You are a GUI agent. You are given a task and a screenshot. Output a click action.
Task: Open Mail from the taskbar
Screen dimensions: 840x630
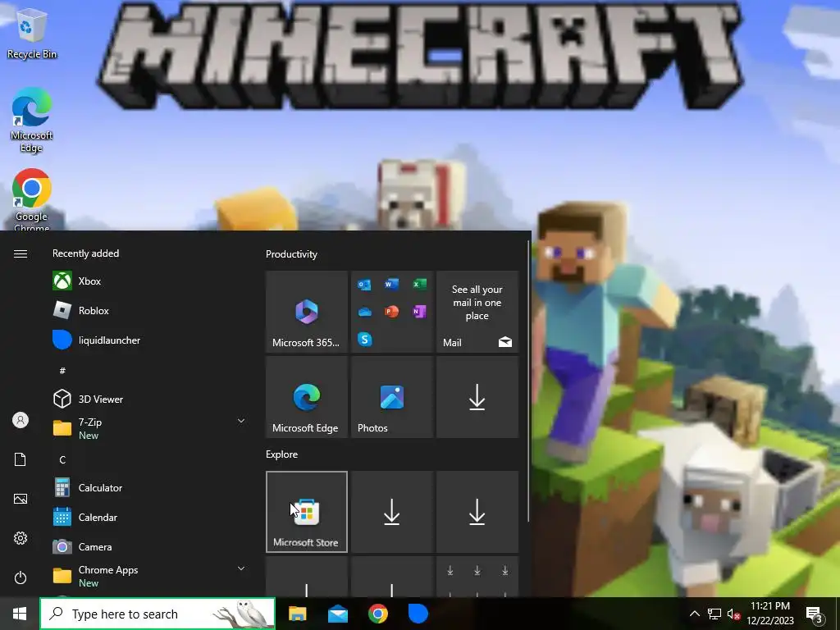coord(337,614)
